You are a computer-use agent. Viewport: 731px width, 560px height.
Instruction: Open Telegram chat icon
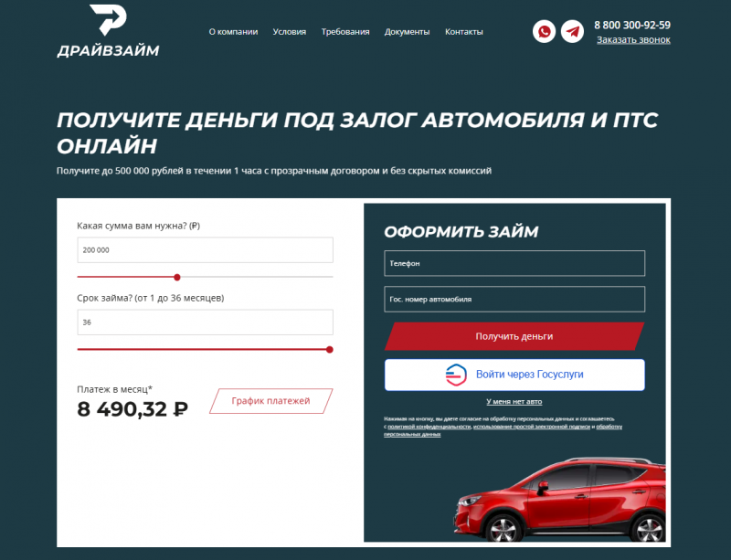(x=572, y=32)
